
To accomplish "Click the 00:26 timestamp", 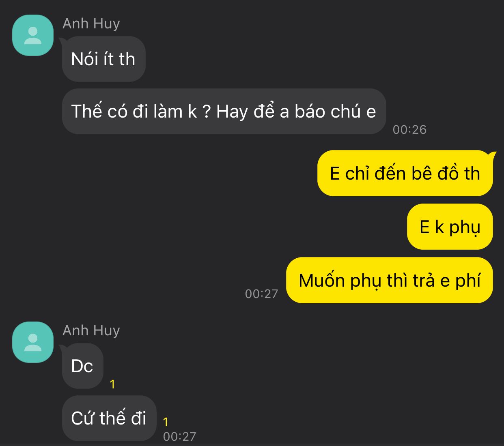I will click(409, 130).
